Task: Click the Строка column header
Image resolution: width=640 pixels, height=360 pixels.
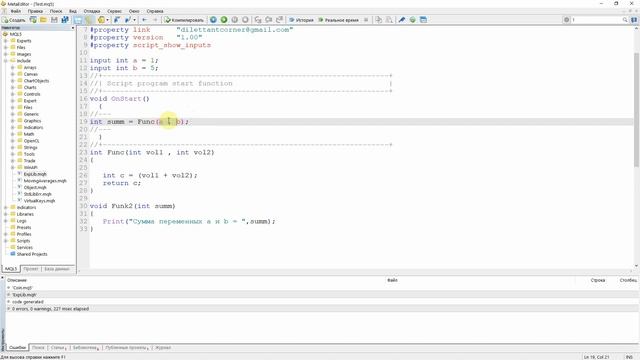Action: 598,280
